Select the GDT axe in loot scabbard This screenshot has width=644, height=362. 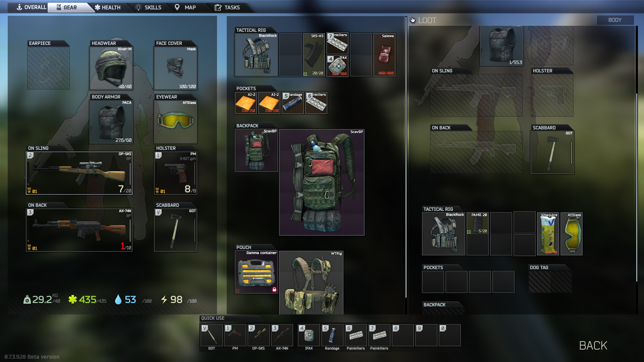pyautogui.click(x=552, y=152)
